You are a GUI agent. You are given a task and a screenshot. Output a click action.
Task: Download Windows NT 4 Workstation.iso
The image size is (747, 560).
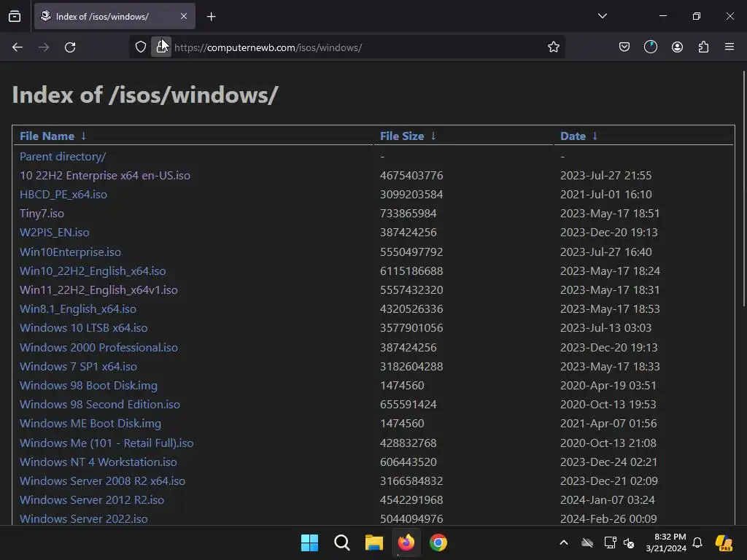[x=98, y=462]
